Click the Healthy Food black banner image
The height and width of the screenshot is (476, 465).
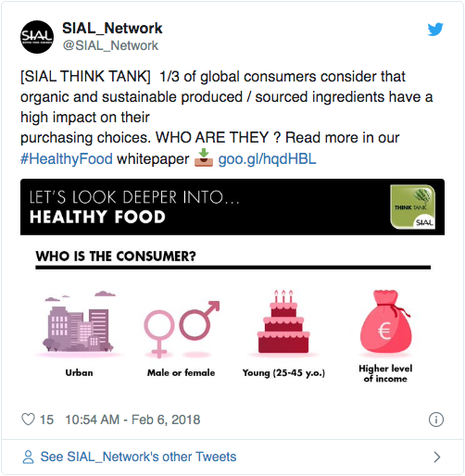[232, 207]
